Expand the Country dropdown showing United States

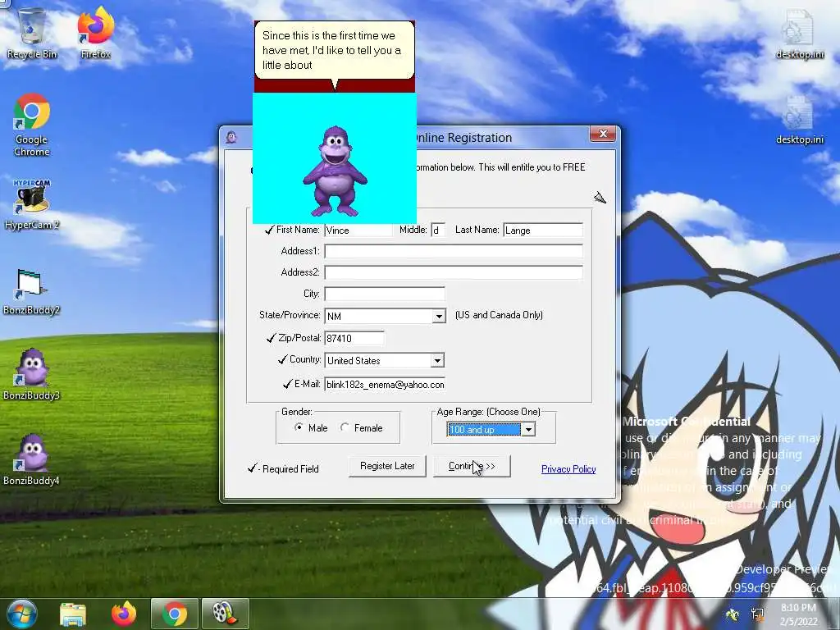point(437,361)
